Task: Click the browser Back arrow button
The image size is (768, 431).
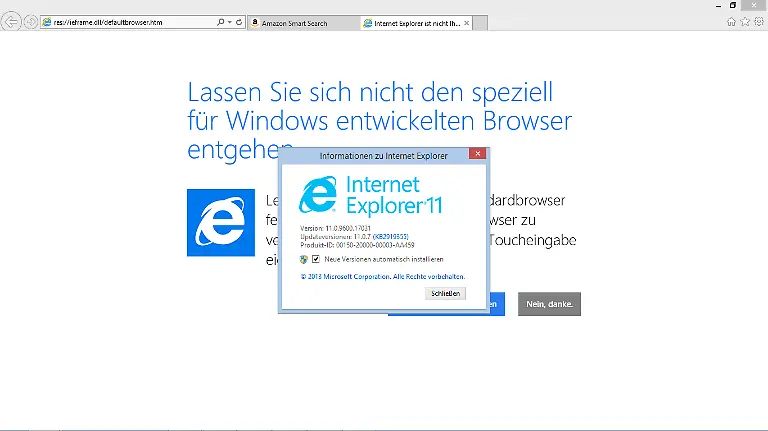Action: click(11, 22)
